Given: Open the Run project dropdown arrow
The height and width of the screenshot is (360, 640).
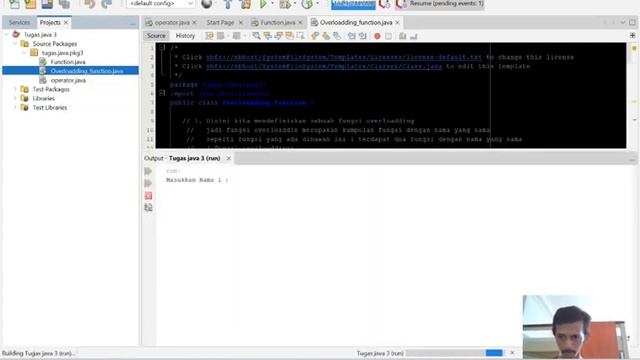Looking at the screenshot, I should tap(272, 4).
